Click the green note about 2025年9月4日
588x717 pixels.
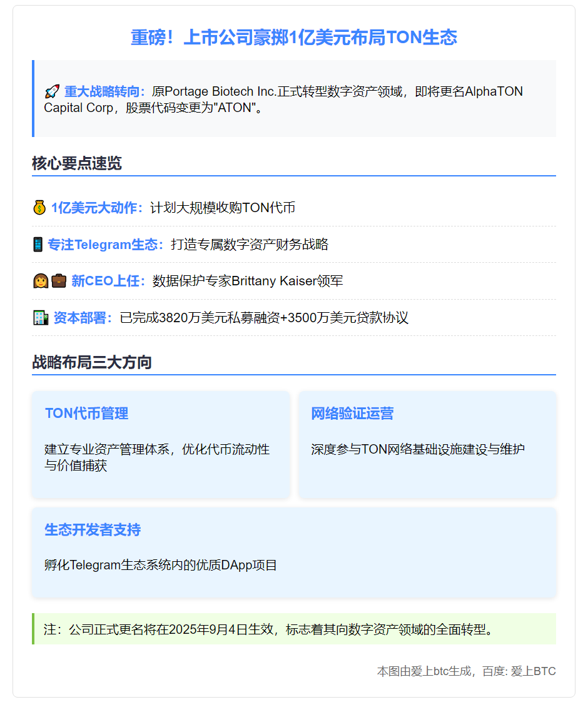(x=269, y=629)
